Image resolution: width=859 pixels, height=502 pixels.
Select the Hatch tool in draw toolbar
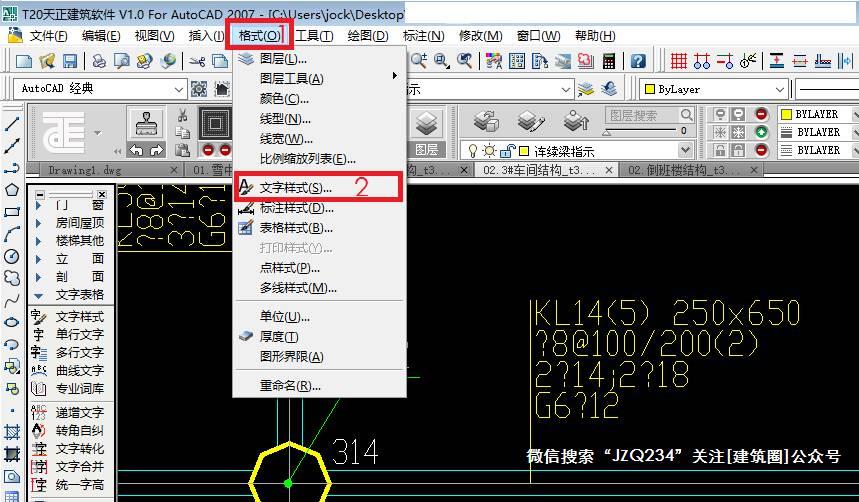(12, 432)
